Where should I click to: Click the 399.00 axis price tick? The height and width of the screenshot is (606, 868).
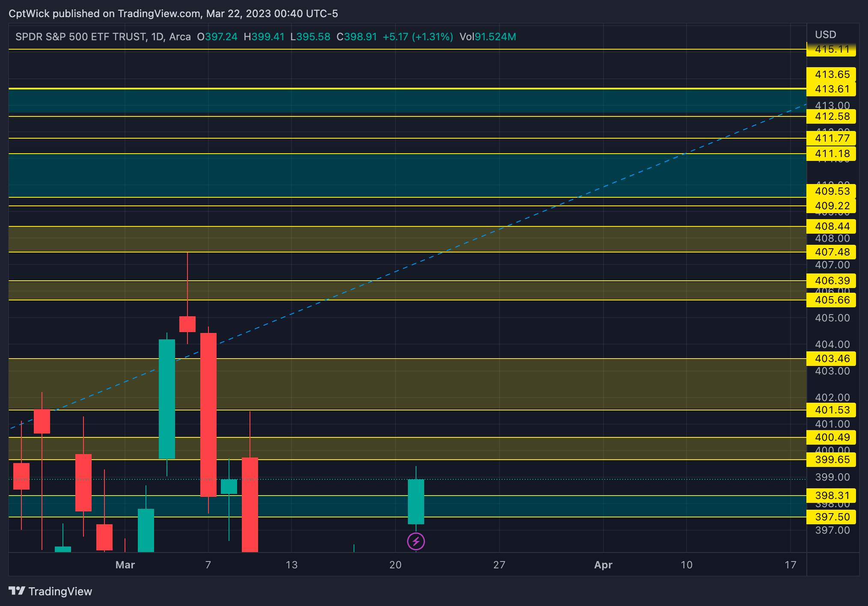(x=832, y=477)
